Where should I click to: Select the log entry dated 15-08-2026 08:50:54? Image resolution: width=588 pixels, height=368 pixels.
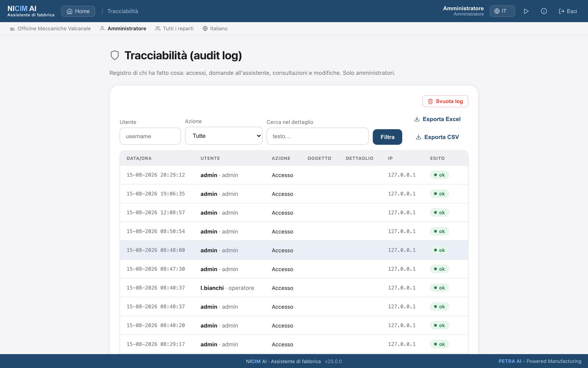point(294,231)
